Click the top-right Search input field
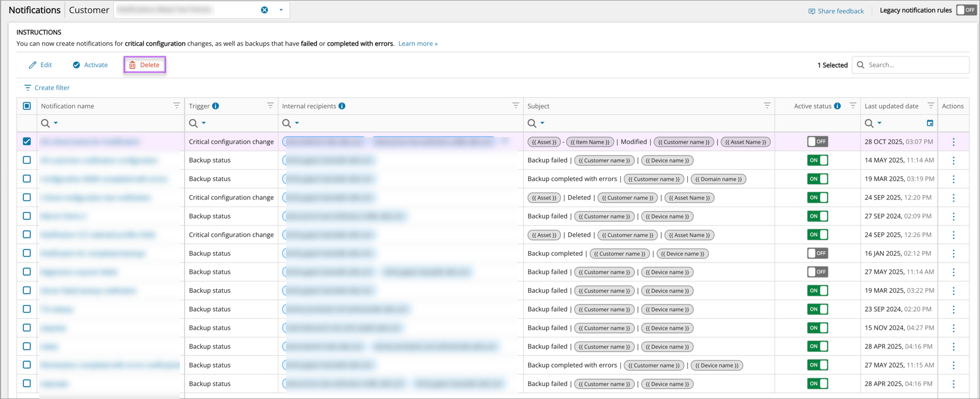The image size is (980, 399). pyautogui.click(x=914, y=65)
